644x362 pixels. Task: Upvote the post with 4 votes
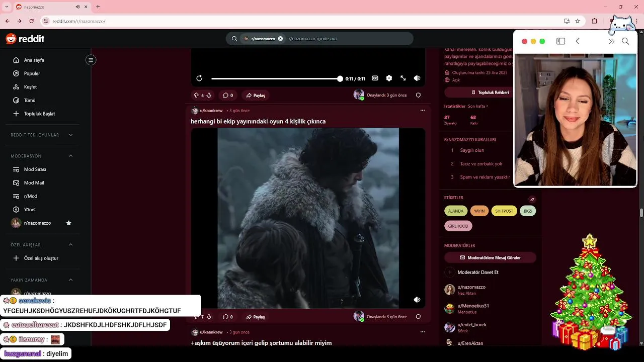coord(196,95)
